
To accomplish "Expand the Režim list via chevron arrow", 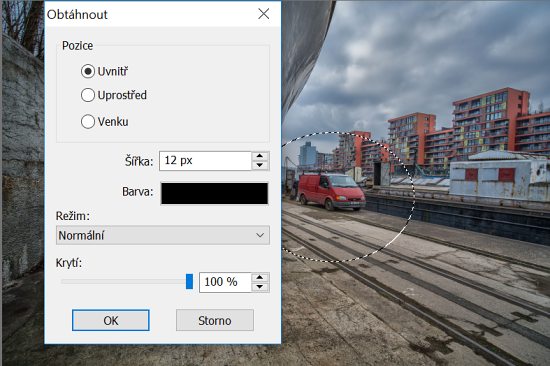I will click(260, 235).
